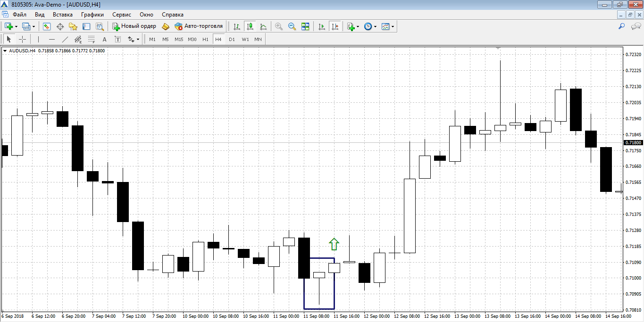
Task: Switch chart to line chart
Action: [x=263, y=26]
